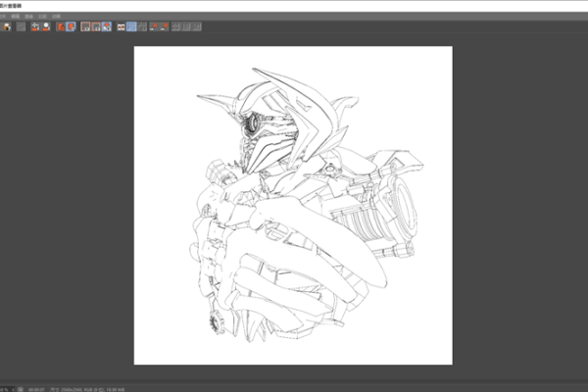Click the last icon at the toolbar's right end
Screen dimensions: 588x392
point(196,26)
